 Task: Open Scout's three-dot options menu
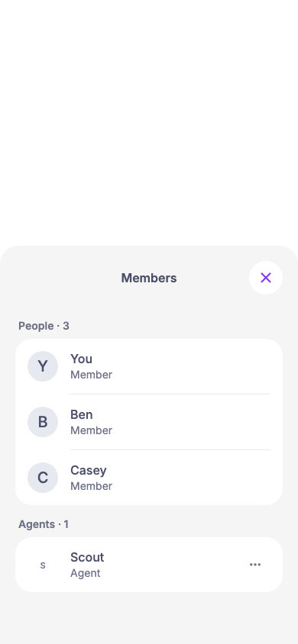(x=255, y=565)
